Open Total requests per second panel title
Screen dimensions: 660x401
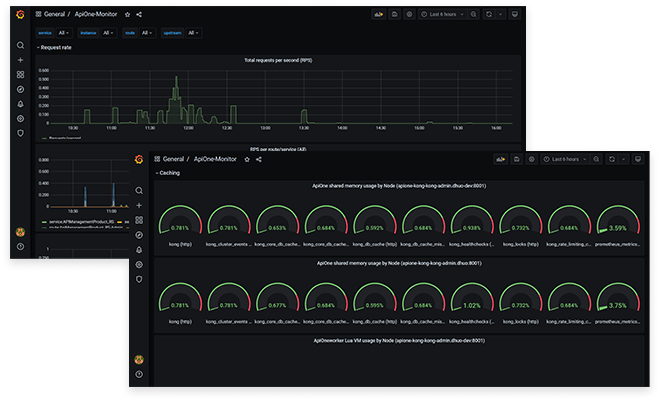(x=278, y=60)
